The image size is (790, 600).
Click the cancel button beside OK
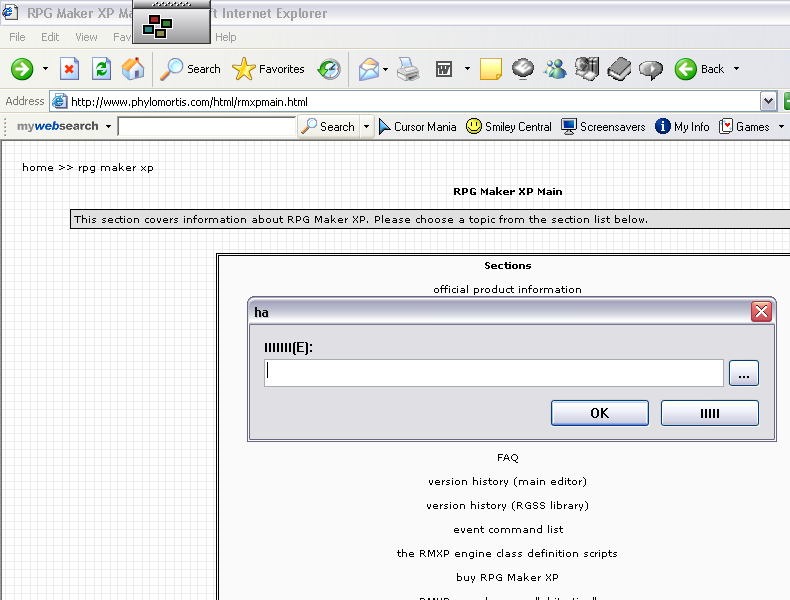coord(709,413)
